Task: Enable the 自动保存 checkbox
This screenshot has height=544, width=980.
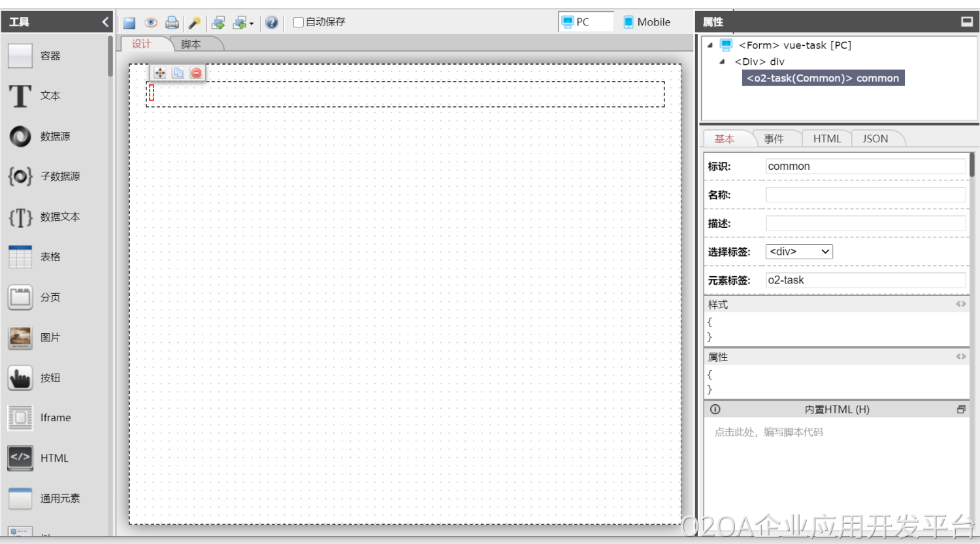Action: pos(299,22)
